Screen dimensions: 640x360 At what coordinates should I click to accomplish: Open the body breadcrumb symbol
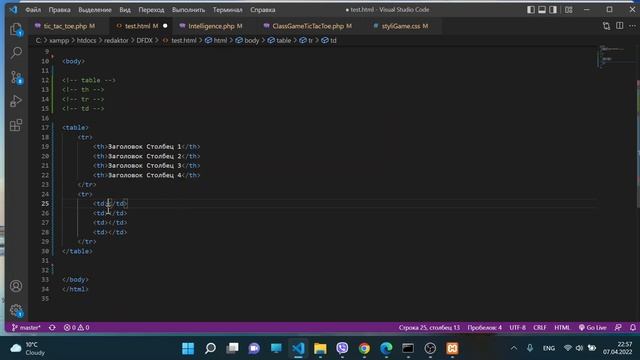tap(247, 40)
